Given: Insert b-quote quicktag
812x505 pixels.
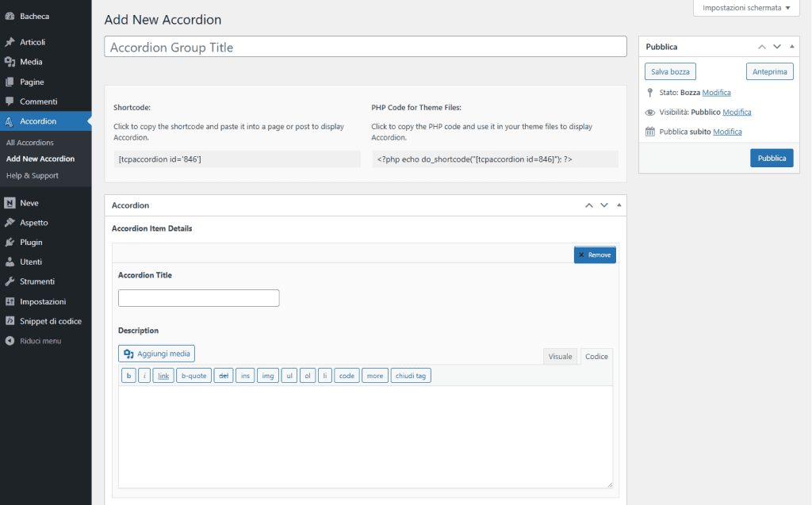Looking at the screenshot, I should coord(193,376).
